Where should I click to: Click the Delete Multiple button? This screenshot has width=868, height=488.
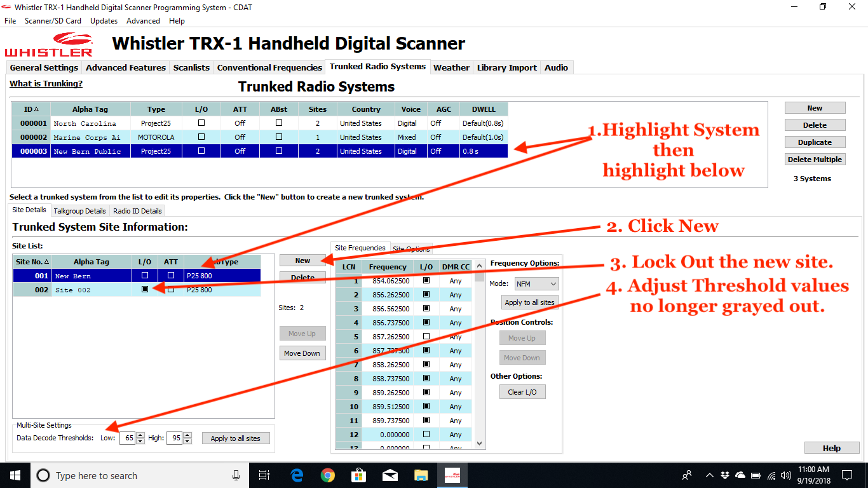coord(815,159)
